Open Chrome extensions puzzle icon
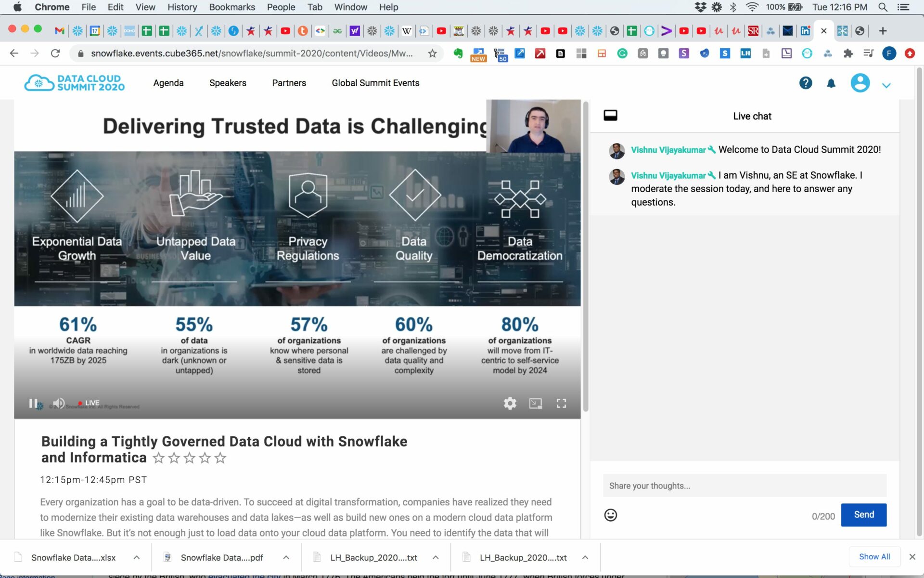Screen dimensions: 924x578 coord(848,53)
